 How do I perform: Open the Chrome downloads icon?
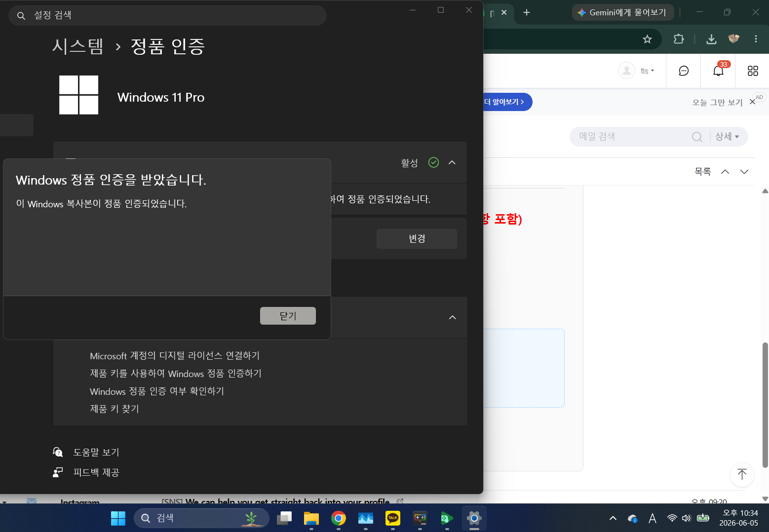pos(711,39)
